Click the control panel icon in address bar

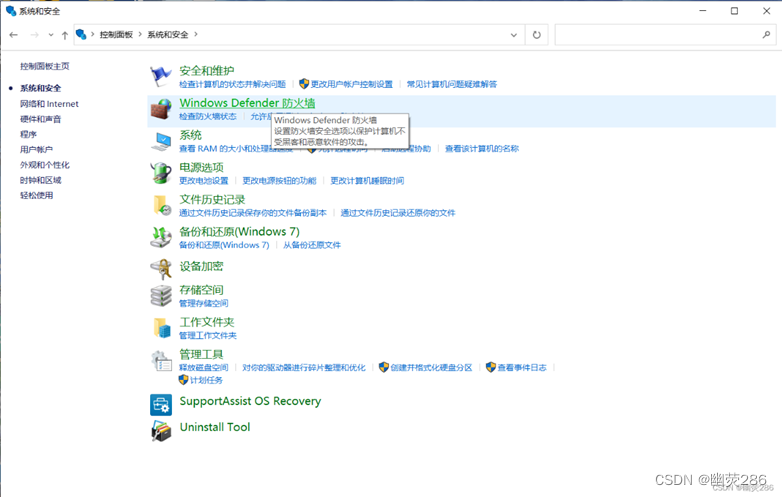tap(81, 34)
